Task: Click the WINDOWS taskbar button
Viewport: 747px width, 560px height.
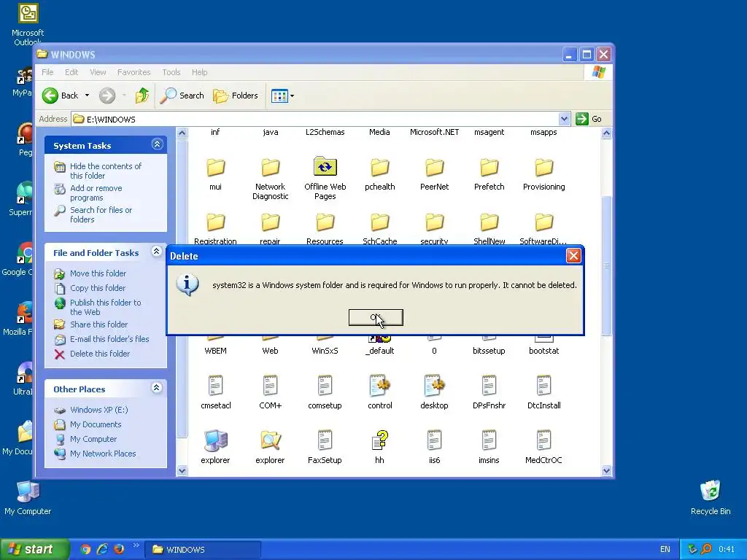Action: point(203,550)
